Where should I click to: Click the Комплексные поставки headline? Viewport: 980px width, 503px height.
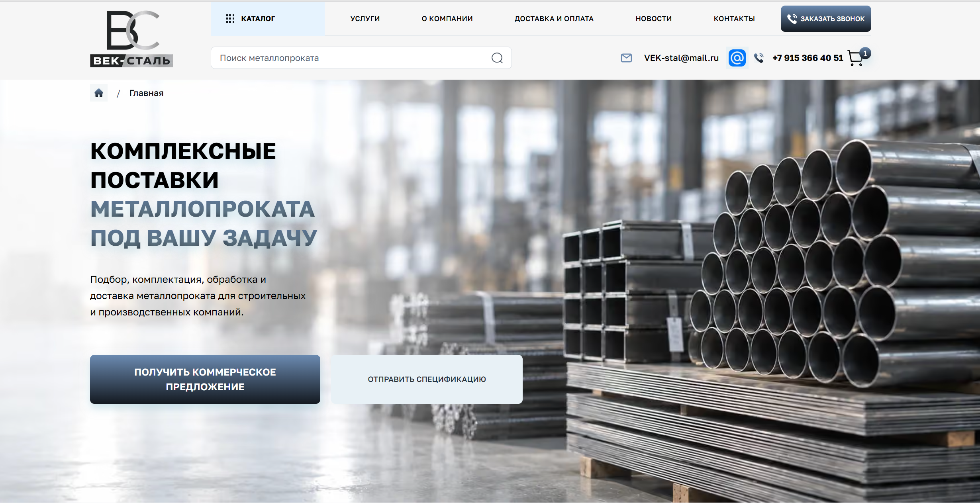203,194
